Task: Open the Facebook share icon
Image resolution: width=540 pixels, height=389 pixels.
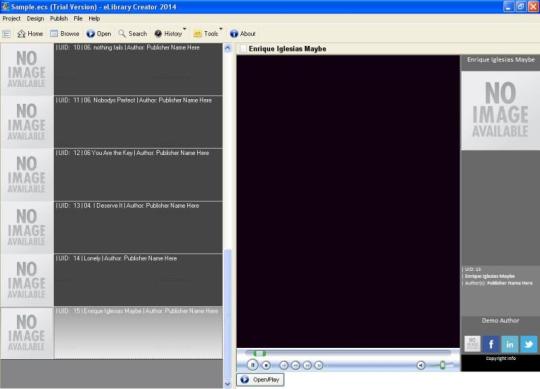Action: 491,344
